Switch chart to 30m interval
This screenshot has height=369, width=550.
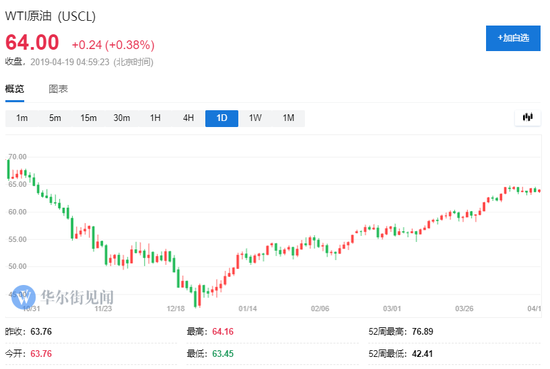point(122,118)
